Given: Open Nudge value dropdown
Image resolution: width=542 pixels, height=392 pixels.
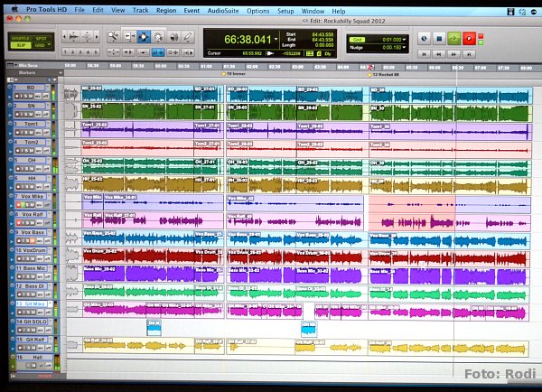Looking at the screenshot, I should [404, 47].
